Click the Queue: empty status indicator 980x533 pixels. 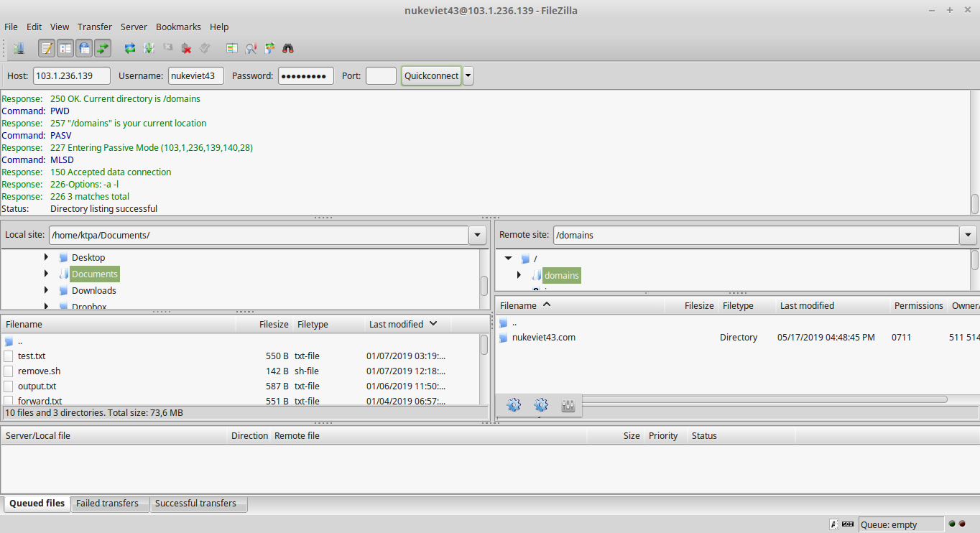point(901,524)
